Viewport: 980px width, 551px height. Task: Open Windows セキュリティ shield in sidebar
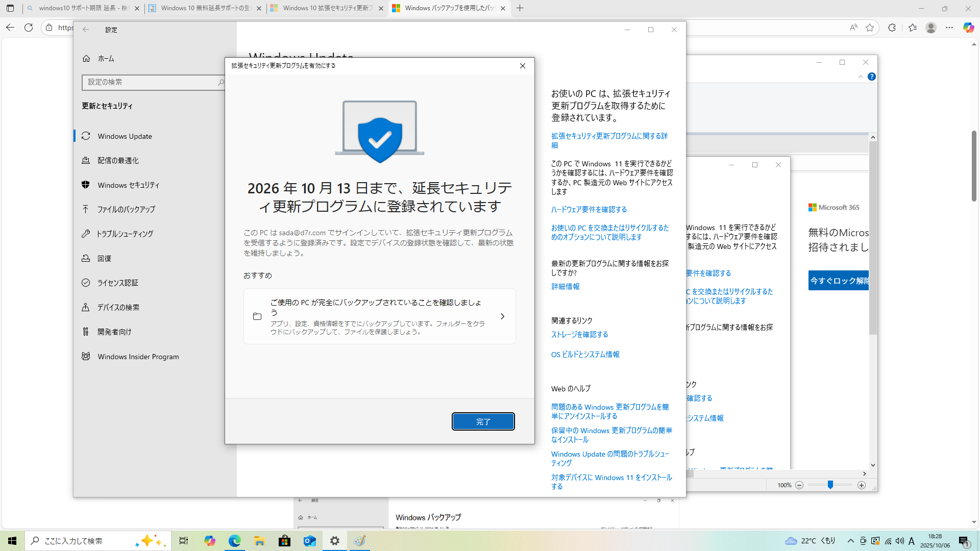(x=128, y=185)
